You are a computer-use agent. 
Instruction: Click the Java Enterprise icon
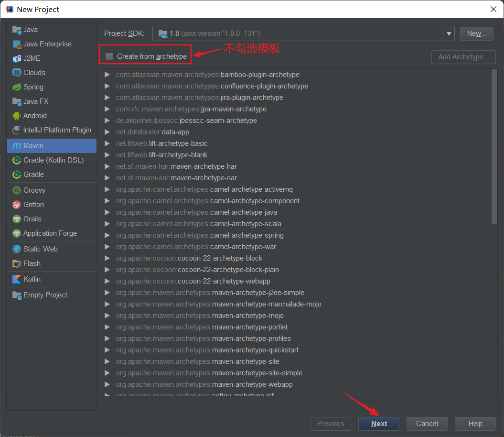[17, 44]
